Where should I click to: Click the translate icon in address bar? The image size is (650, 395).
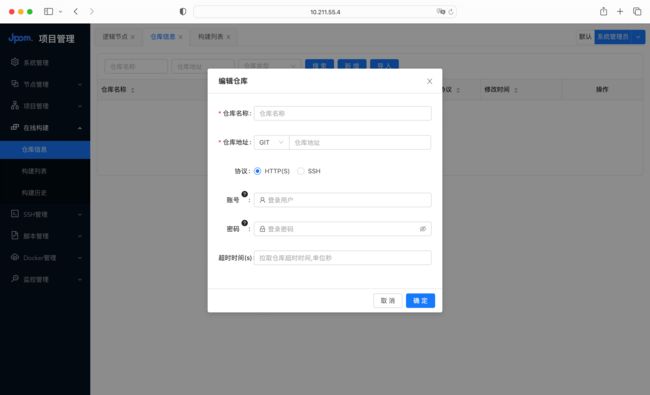tap(441, 12)
